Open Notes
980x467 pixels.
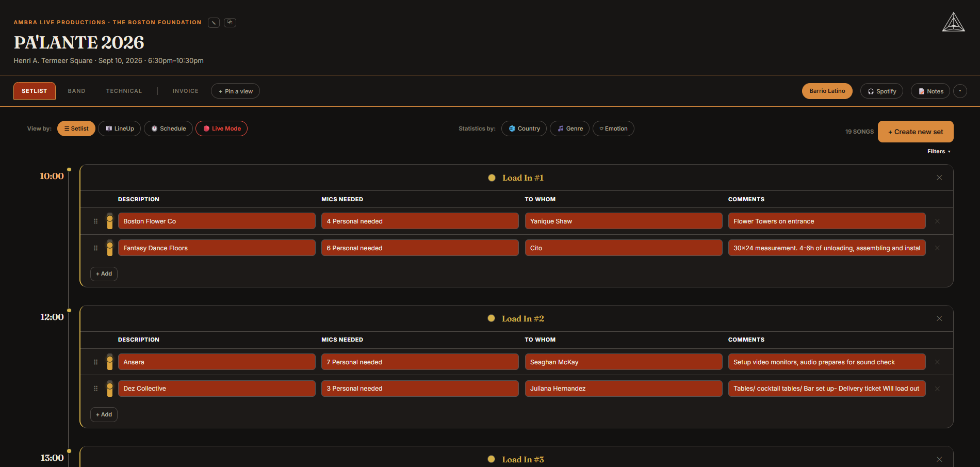tap(930, 91)
